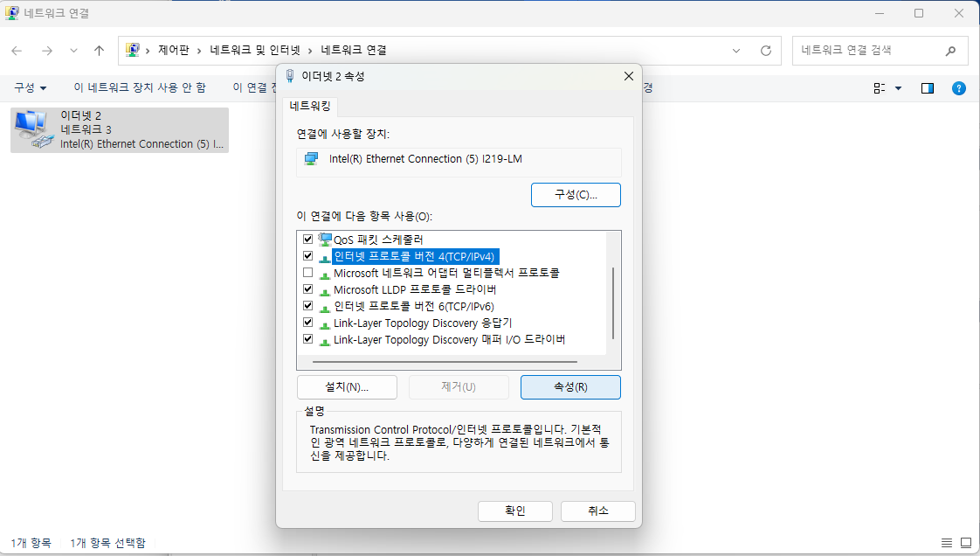Click the Link-Layer Topology Discovery 매퍼 icon
Image resolution: width=980 pixels, height=556 pixels.
click(x=325, y=341)
